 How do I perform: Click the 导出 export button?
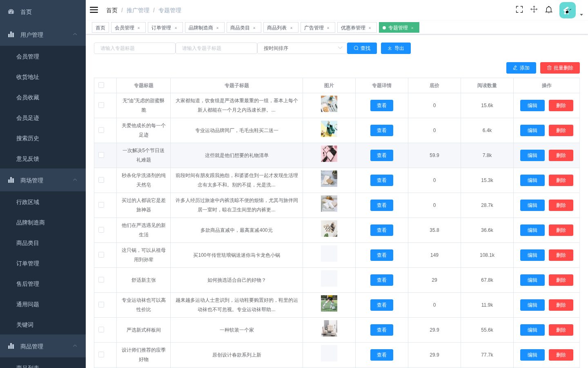(396, 48)
